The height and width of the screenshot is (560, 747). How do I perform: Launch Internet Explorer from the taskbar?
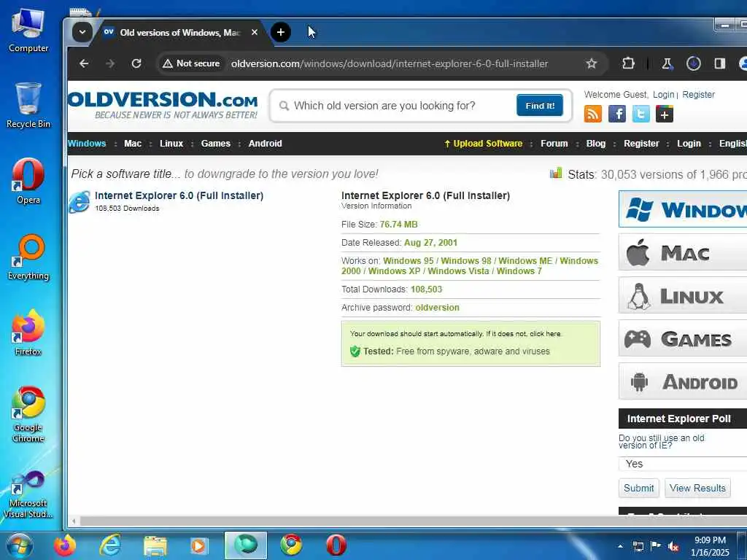pos(110,545)
